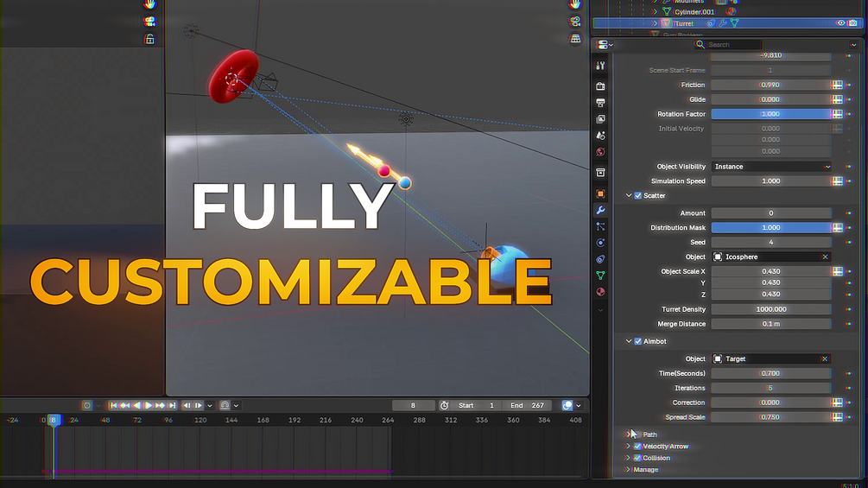
Task: Hide Turret in viewport via eye icon
Action: click(840, 23)
